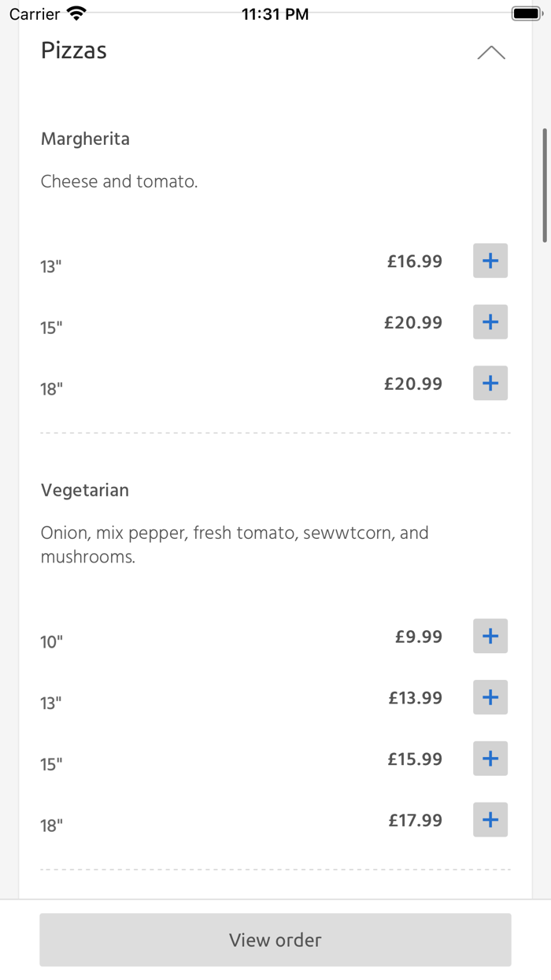Click the scrollbar on the right edge

(x=546, y=181)
